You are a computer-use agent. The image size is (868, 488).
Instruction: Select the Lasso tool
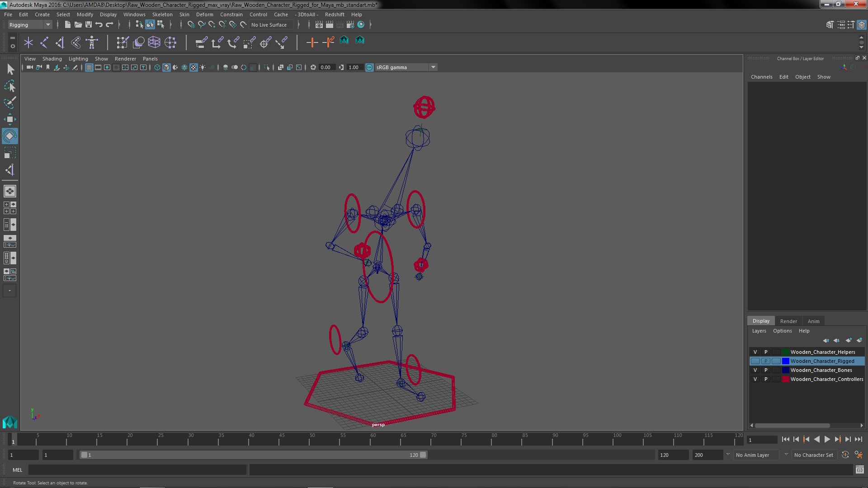pos(9,86)
